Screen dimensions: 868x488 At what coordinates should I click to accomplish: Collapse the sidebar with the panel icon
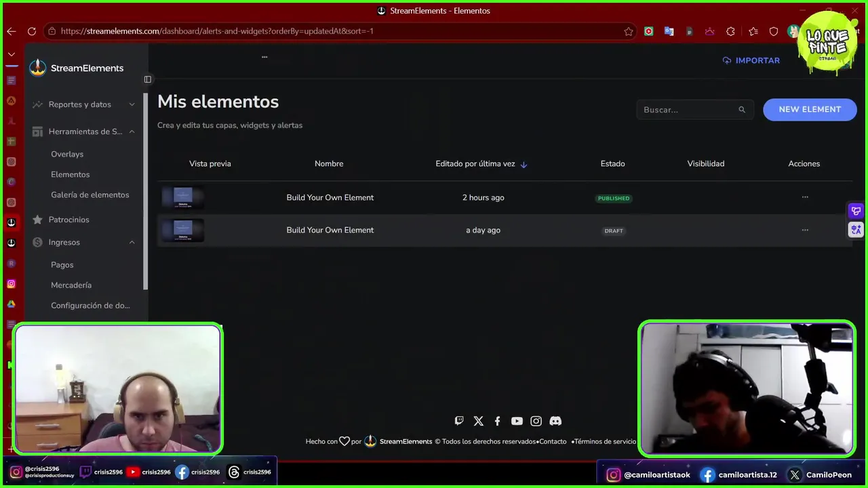[x=148, y=79]
